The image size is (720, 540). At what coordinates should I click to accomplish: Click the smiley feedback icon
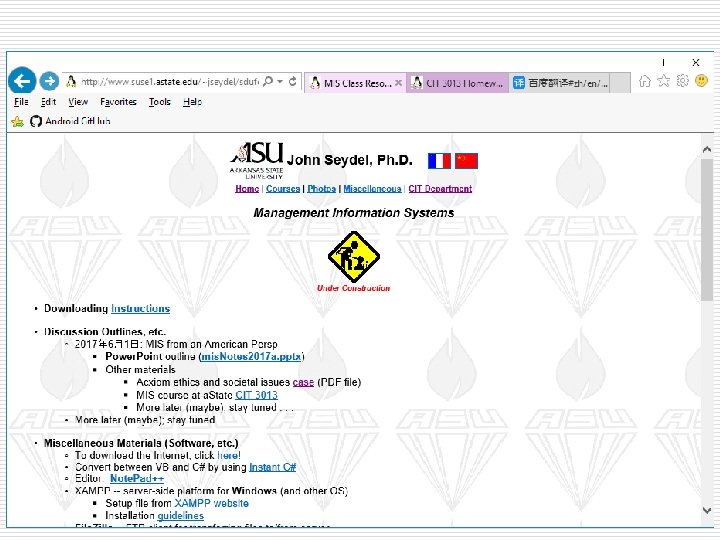[x=701, y=81]
